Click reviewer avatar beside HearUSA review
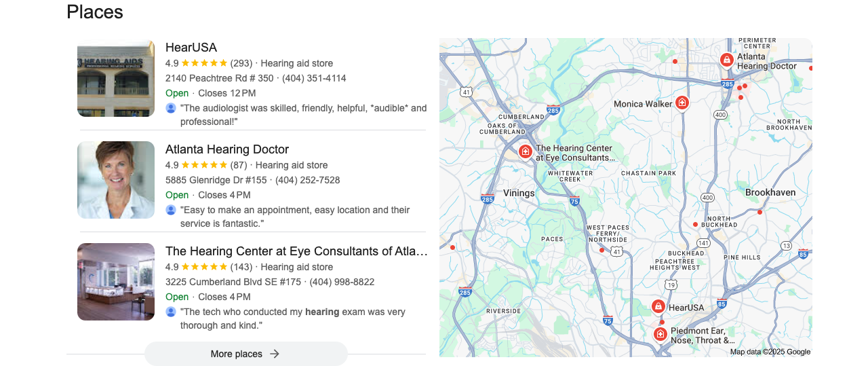The image size is (868, 366). [x=171, y=108]
